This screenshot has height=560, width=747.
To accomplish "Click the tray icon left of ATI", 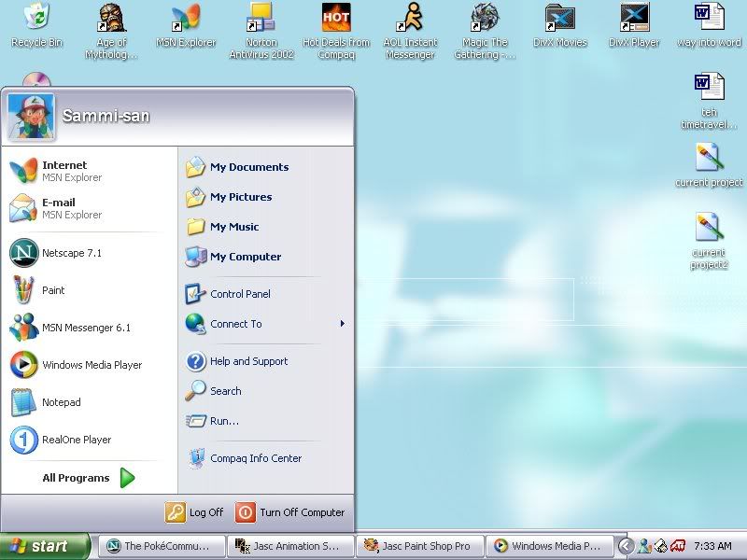I will [661, 546].
